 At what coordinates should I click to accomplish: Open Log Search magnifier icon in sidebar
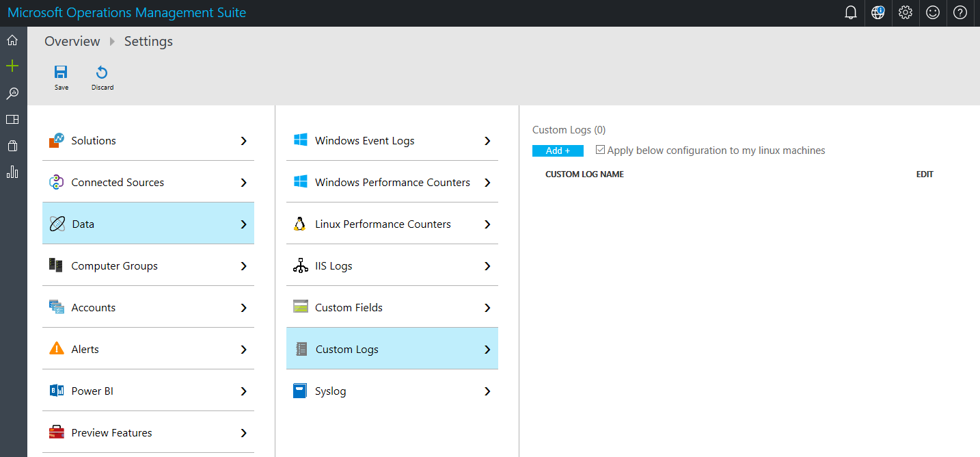click(x=12, y=93)
